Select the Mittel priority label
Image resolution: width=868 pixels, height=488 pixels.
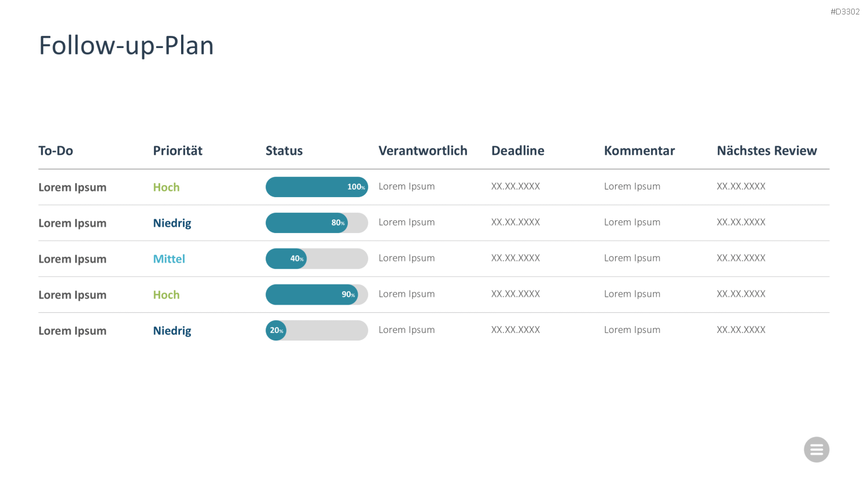169,259
